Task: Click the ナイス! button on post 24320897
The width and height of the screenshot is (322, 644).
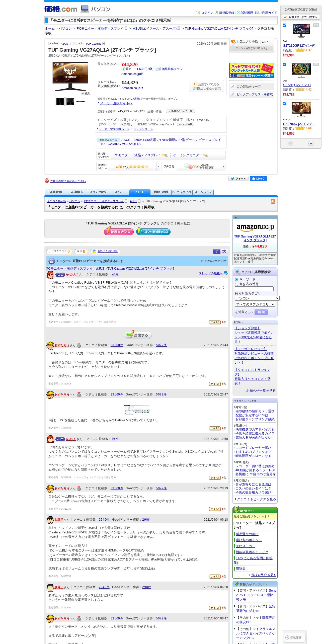Action: (x=215, y=322)
